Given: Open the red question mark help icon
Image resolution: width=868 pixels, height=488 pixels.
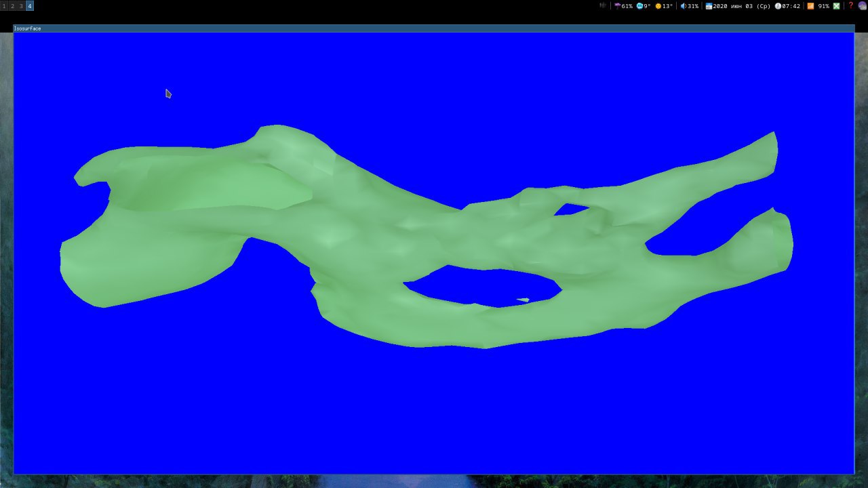Looking at the screenshot, I should click(x=850, y=5).
